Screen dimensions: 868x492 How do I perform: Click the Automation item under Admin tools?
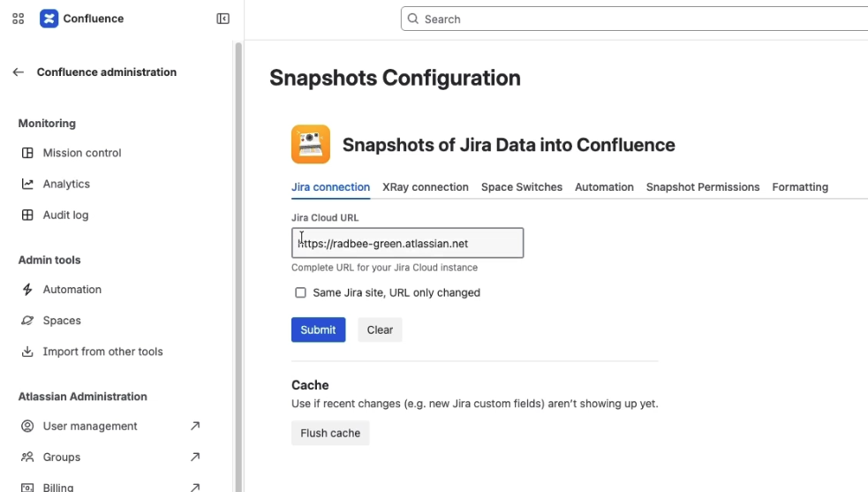(x=72, y=289)
